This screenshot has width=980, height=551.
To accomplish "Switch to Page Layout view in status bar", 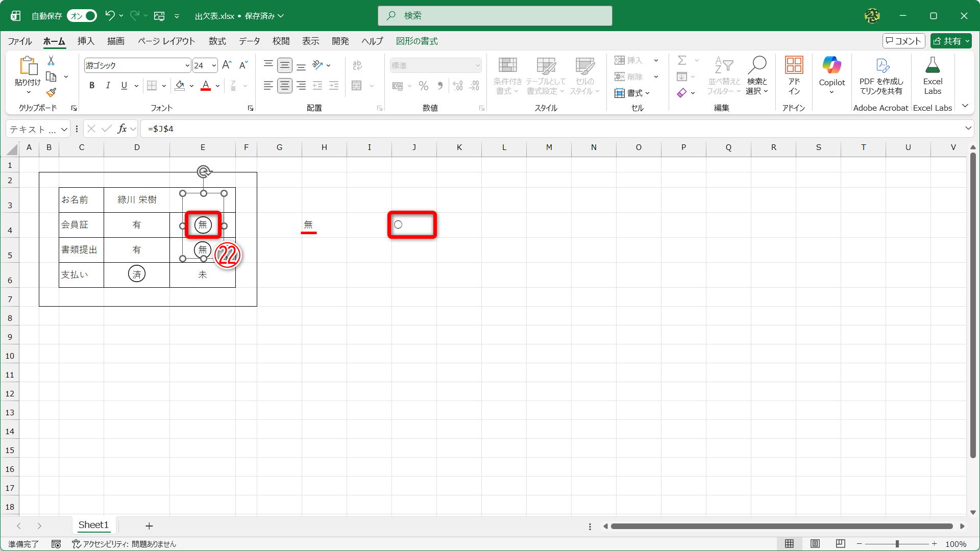I will (815, 544).
